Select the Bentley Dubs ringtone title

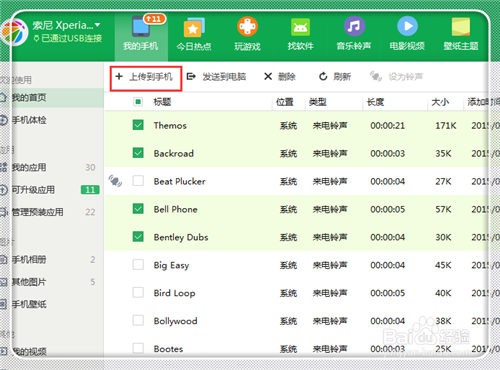coord(181,237)
